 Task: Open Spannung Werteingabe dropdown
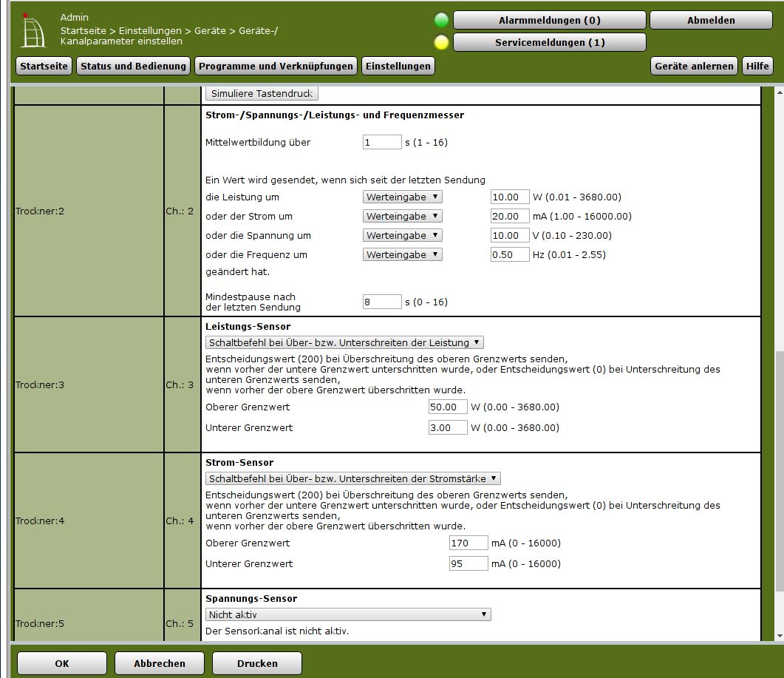pos(403,235)
